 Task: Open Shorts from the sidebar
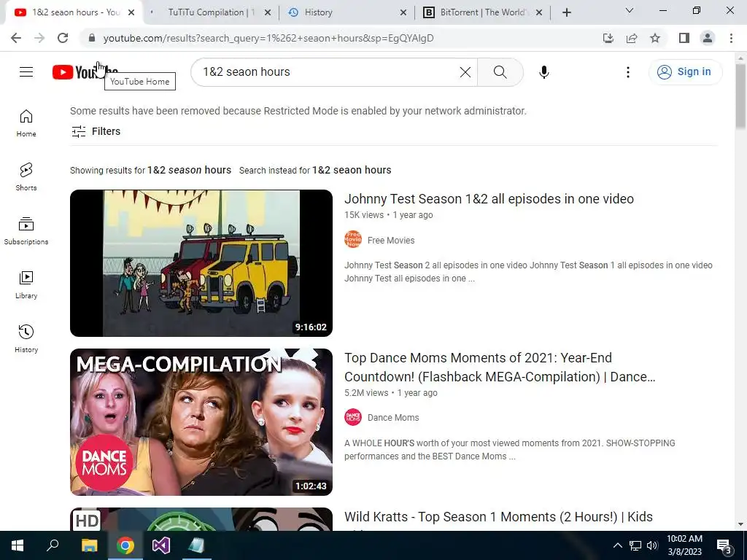tap(26, 176)
